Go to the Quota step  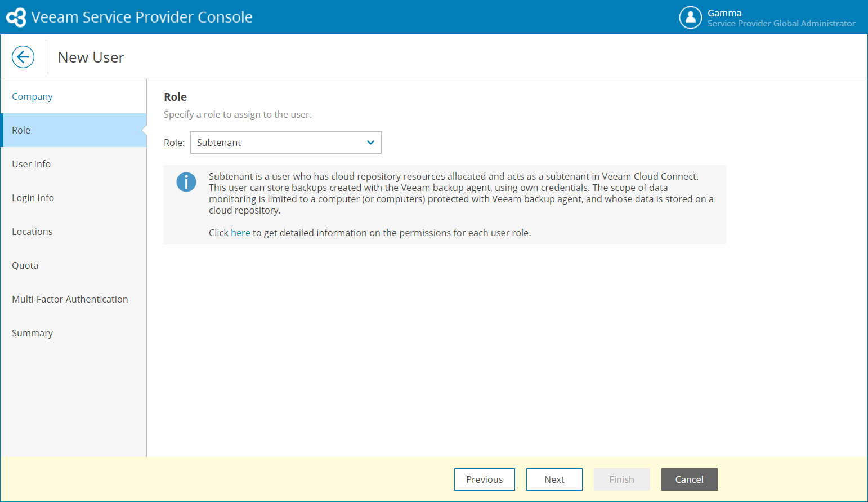[x=25, y=265]
